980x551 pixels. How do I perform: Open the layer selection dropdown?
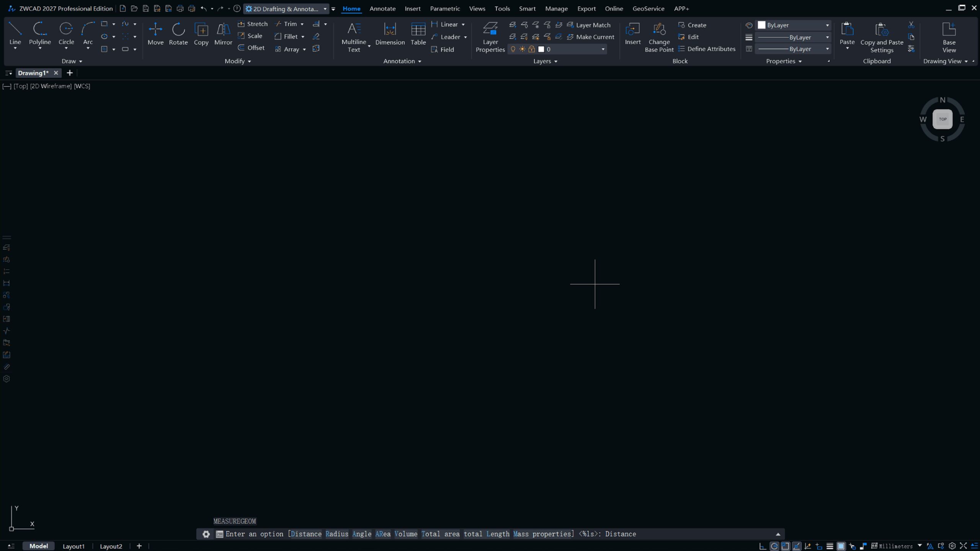click(x=603, y=49)
